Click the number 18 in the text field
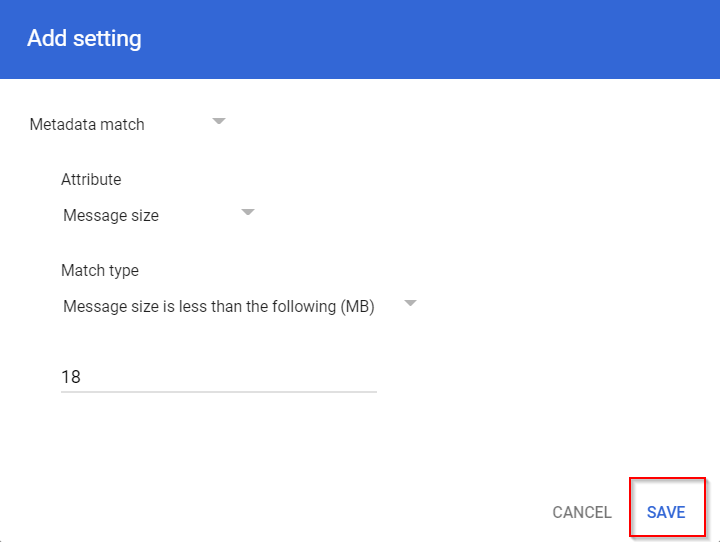Image resolution: width=720 pixels, height=542 pixels. [71, 377]
